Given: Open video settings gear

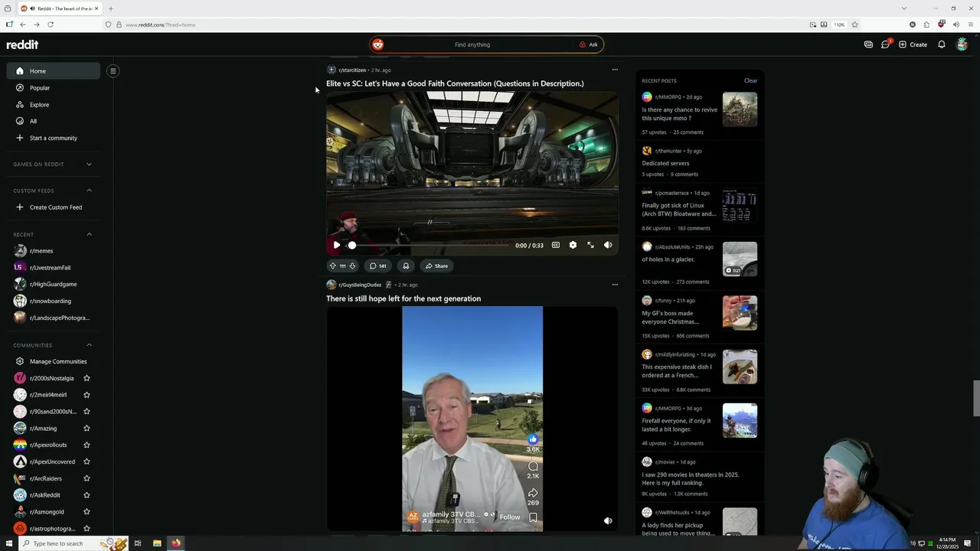Looking at the screenshot, I should tap(573, 245).
